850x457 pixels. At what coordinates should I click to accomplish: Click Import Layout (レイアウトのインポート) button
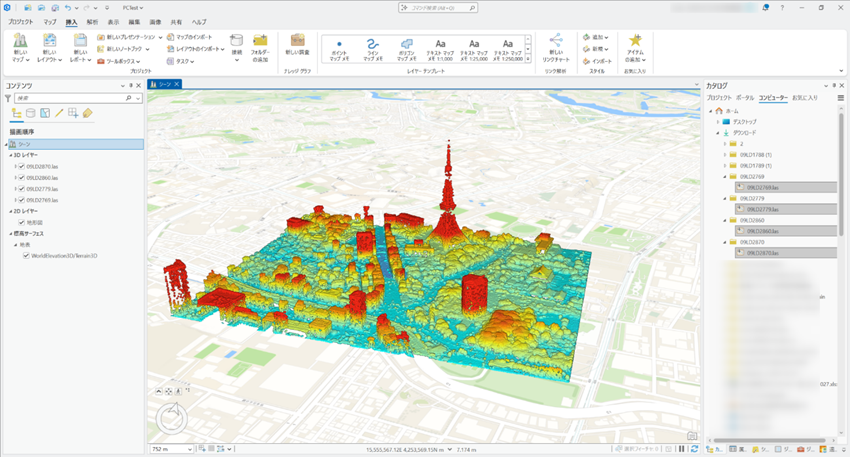tap(195, 49)
